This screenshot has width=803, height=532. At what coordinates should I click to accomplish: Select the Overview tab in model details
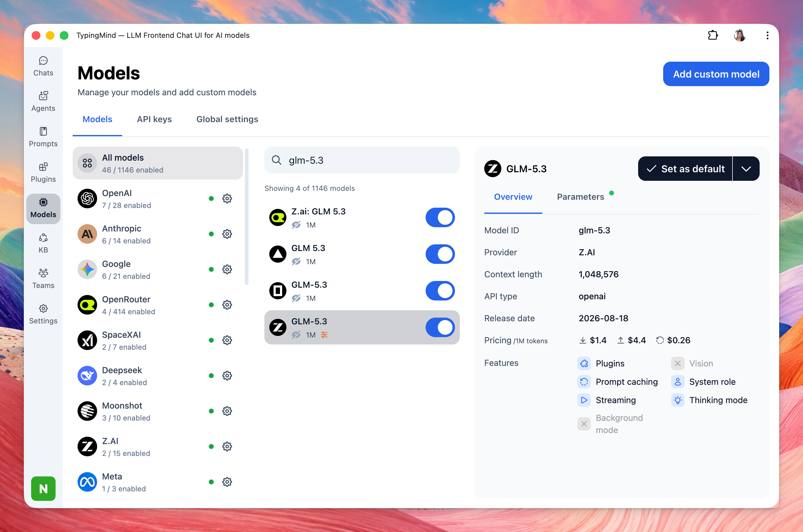coord(513,197)
